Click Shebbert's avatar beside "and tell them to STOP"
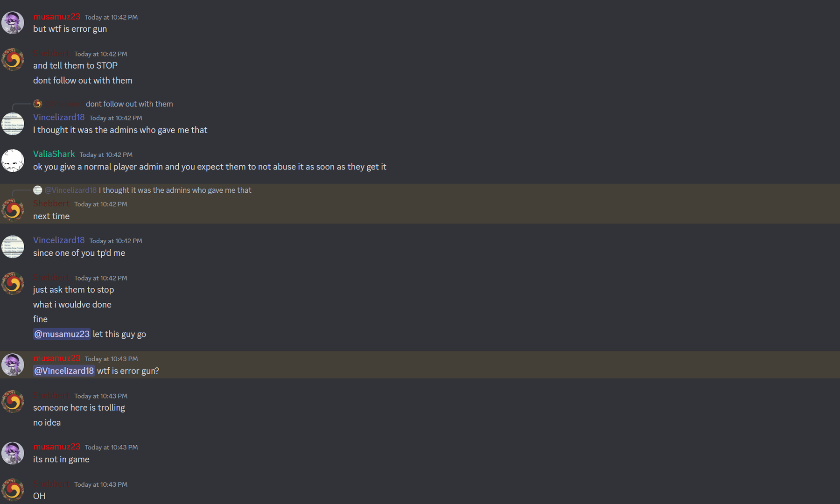Screen dimensions: 840x504 point(13,59)
